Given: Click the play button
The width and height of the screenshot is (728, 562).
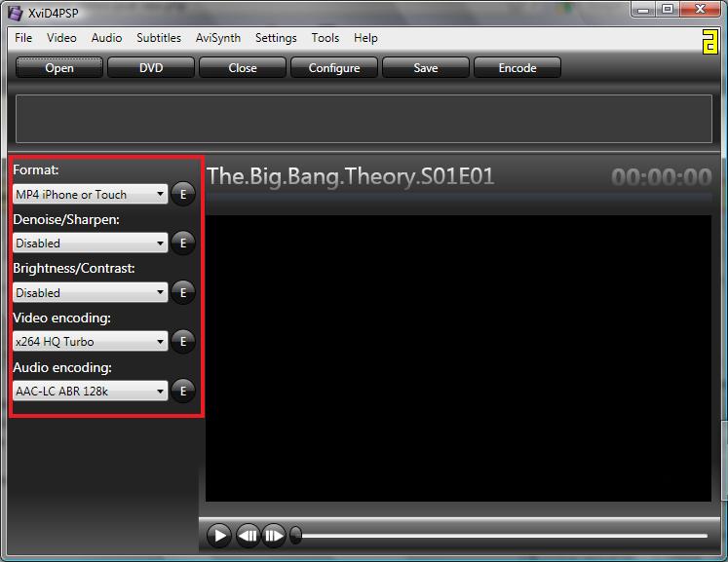Looking at the screenshot, I should pos(219,536).
